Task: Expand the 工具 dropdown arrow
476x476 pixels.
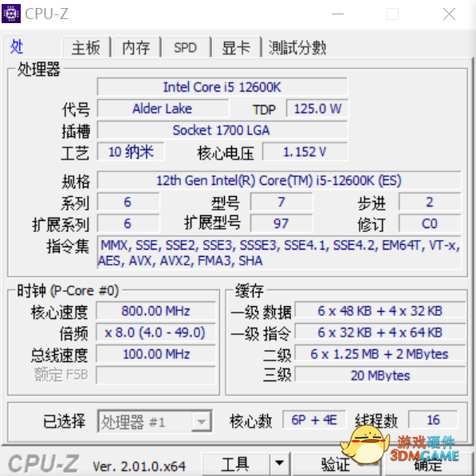Action: tap(280, 464)
